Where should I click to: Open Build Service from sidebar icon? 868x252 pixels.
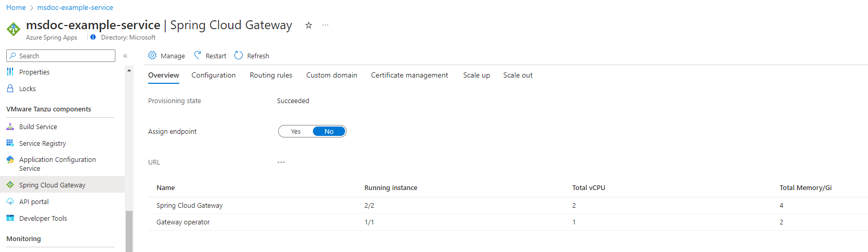point(10,127)
